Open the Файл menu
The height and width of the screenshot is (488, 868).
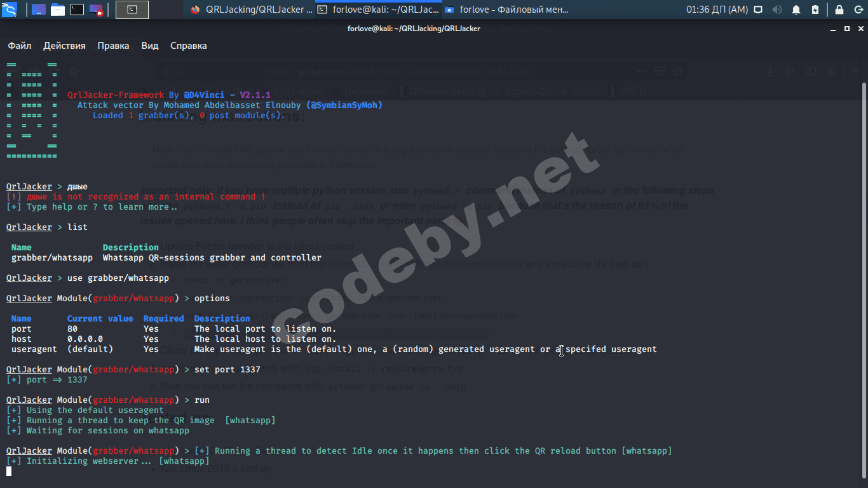click(20, 46)
